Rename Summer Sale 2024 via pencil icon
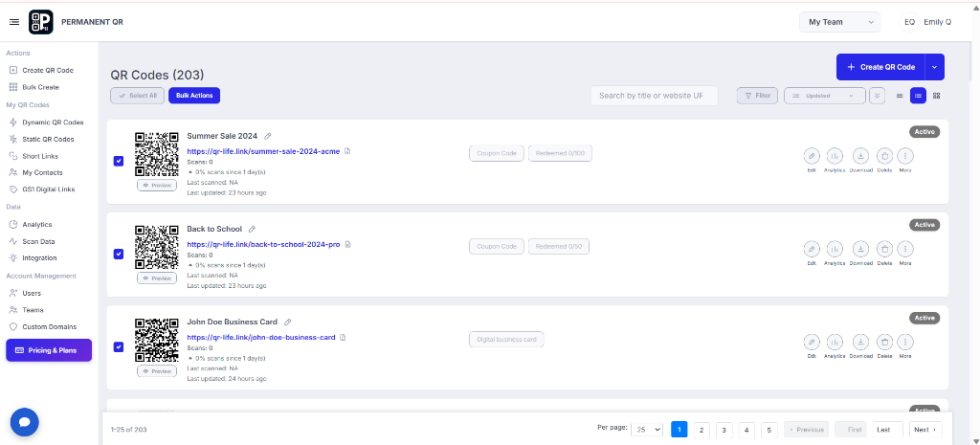The width and height of the screenshot is (980, 445). [x=268, y=136]
